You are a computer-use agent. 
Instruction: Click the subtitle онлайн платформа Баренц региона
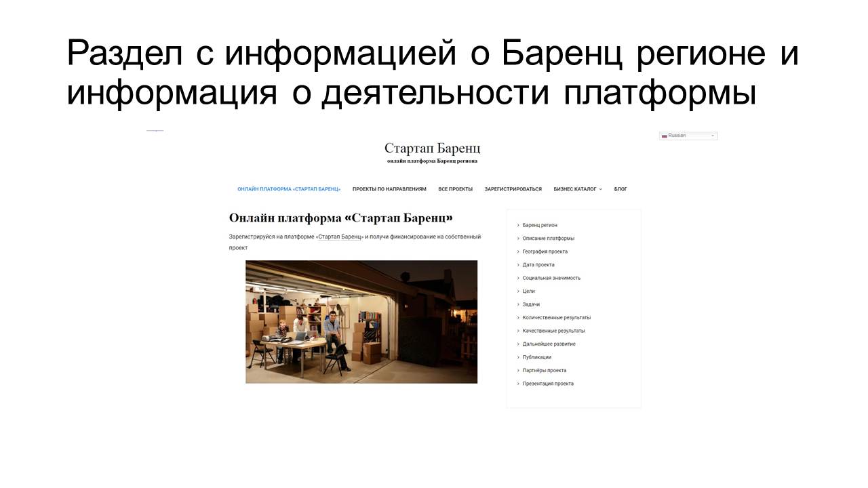pos(432,161)
